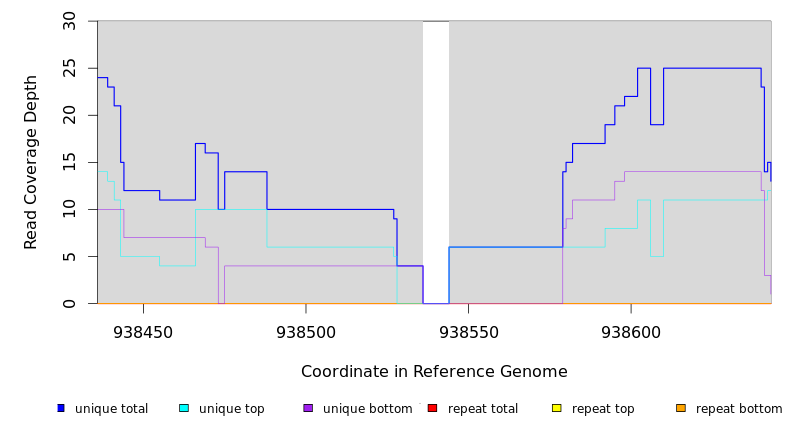Select the 'unique total' legend label
The width and height of the screenshot is (792, 432).
[111, 409]
